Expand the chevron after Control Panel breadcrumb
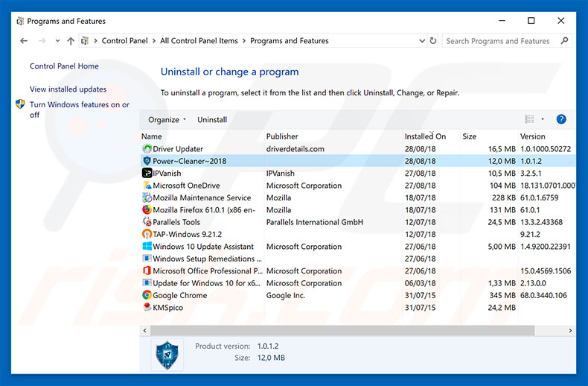Screen dimensions: 588x386 [154, 40]
